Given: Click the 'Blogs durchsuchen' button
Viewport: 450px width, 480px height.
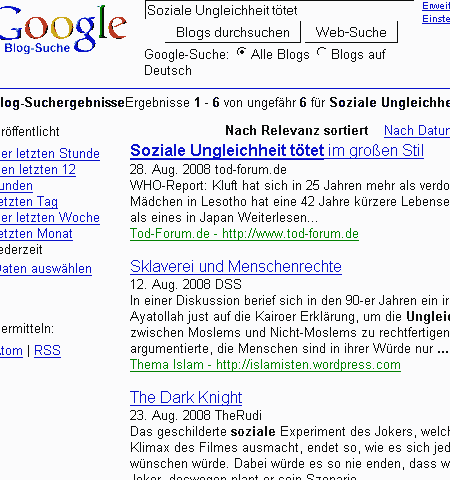Looking at the screenshot, I should click(x=233, y=32).
